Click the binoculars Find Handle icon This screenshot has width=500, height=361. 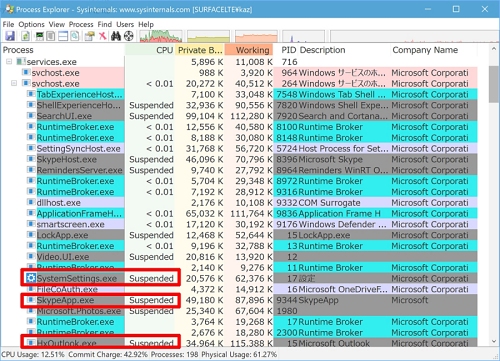click(116, 36)
